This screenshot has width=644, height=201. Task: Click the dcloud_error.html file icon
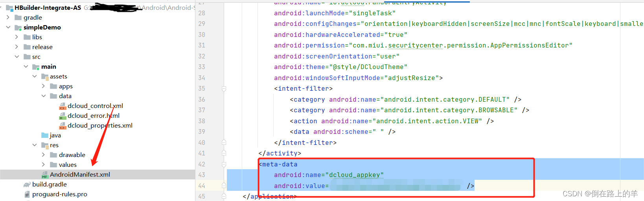point(62,116)
